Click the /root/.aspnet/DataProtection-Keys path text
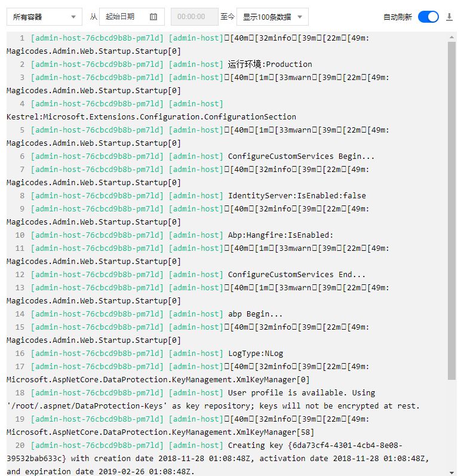The width and height of the screenshot is (467, 476). [x=87, y=406]
